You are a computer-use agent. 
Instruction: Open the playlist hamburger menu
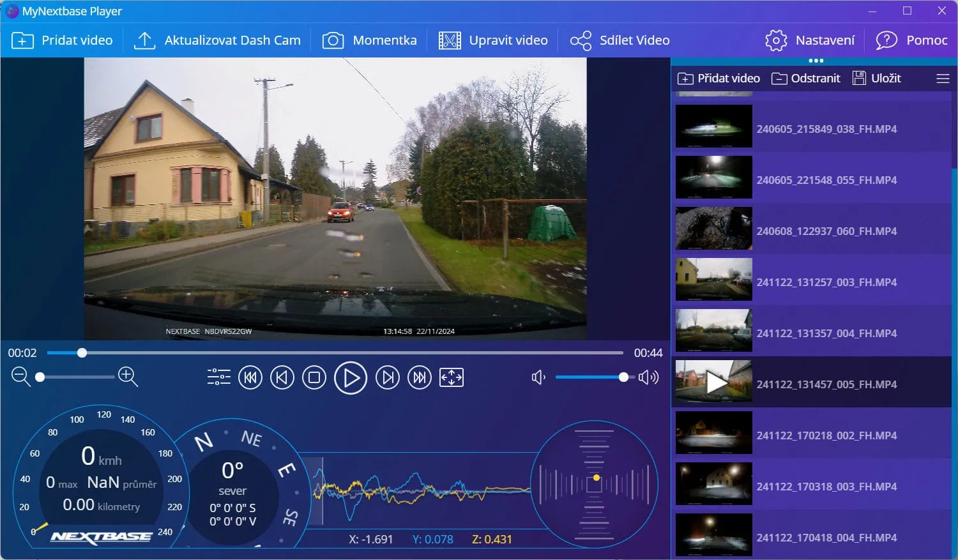pos(943,79)
